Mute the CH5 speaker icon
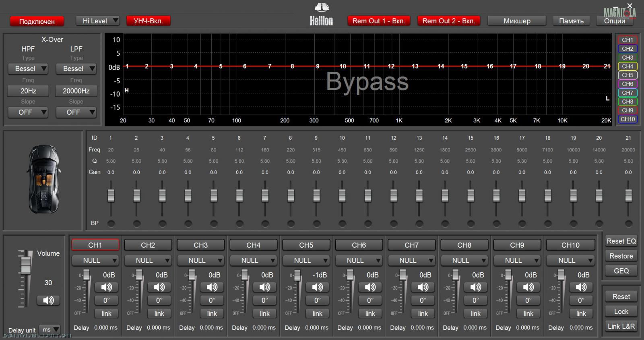 (x=317, y=287)
